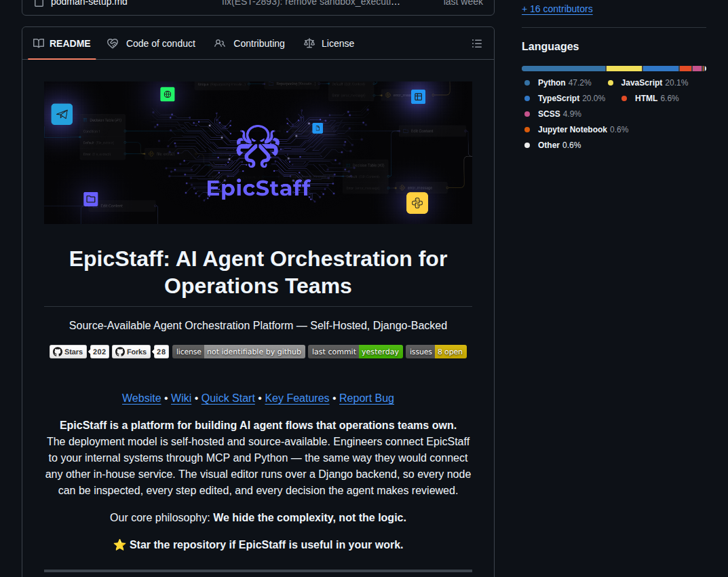728x577 pixels.
Task: Click the small blue document icon in banner
Action: pos(318,128)
